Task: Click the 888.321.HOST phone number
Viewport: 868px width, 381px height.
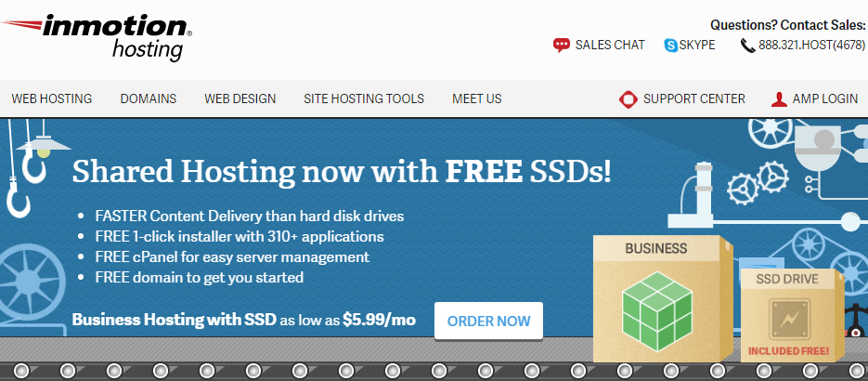Action: tap(812, 45)
